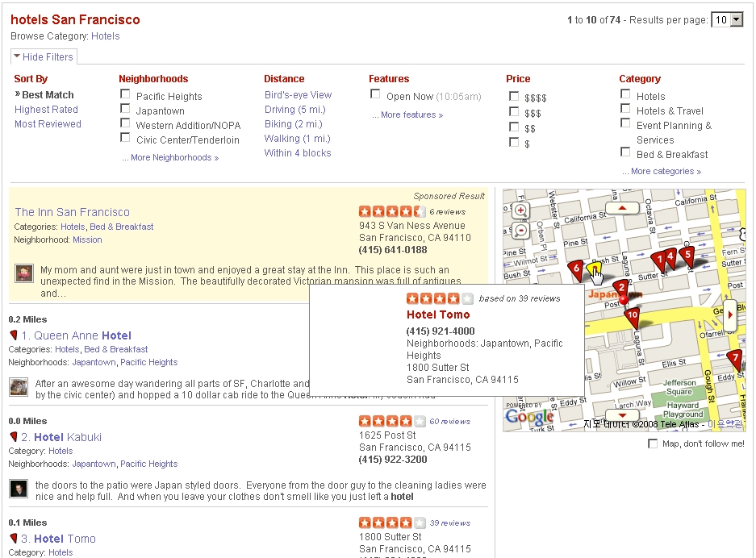Screen dimensions: 756x558
Task: Select Driving (5 mi.) distance
Action: (295, 110)
